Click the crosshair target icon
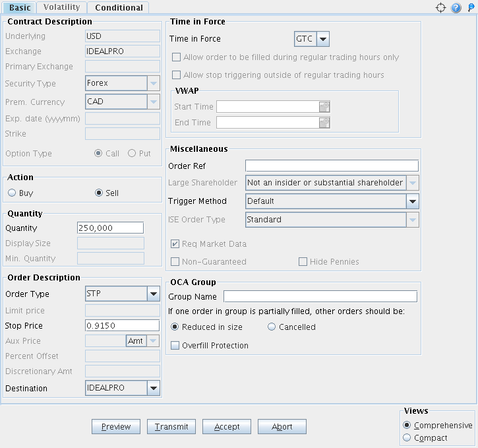 (x=441, y=8)
